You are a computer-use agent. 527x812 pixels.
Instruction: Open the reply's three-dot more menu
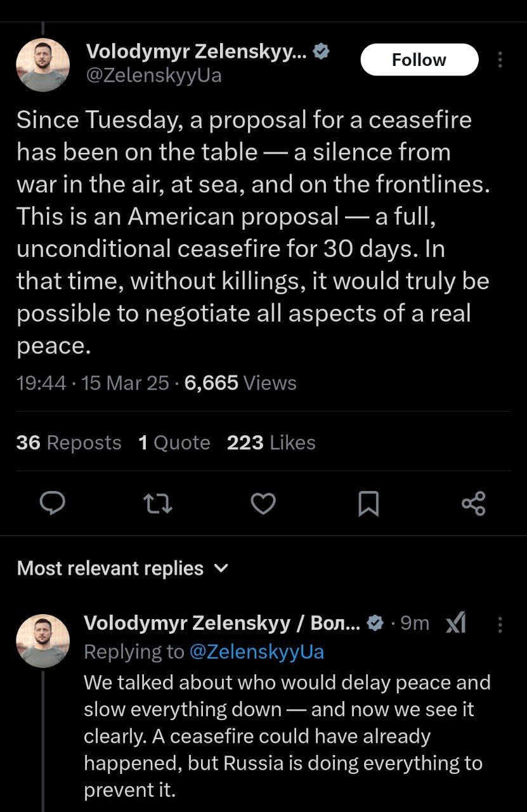pyautogui.click(x=500, y=625)
